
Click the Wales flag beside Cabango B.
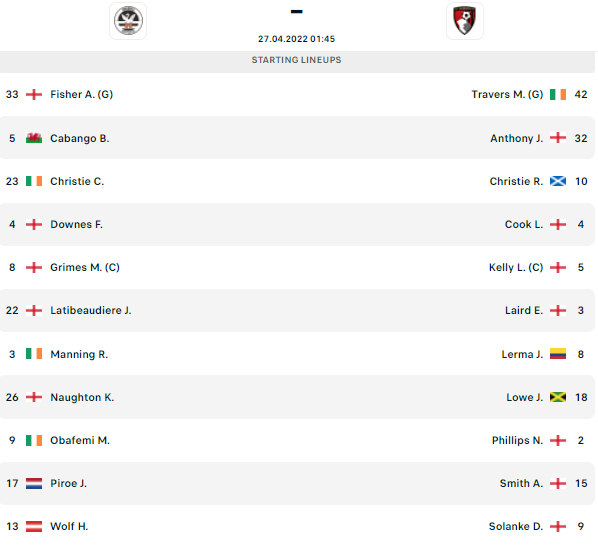(34, 138)
